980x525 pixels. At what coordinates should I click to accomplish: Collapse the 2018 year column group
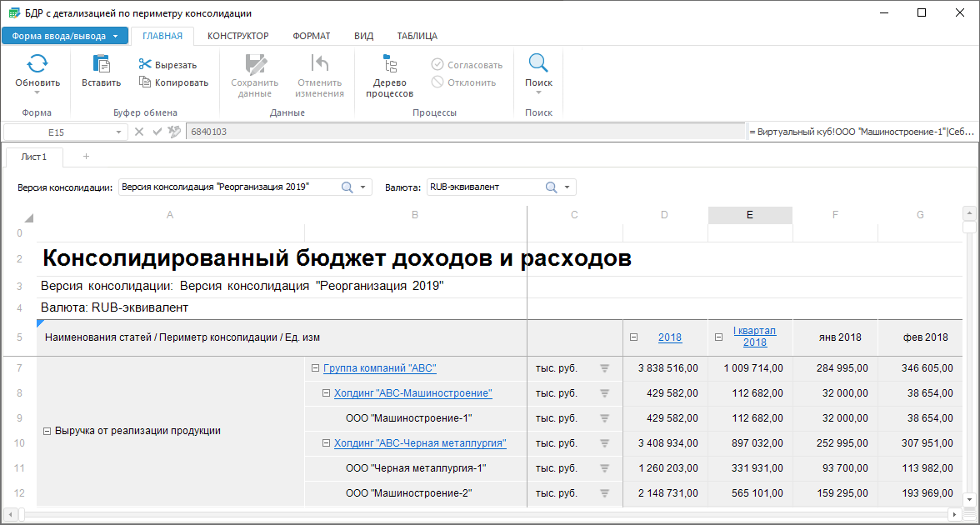(x=634, y=337)
